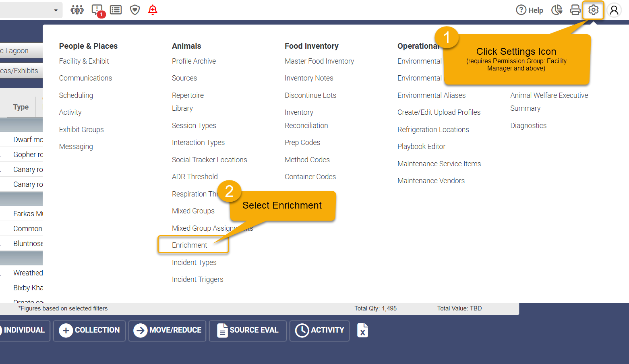Open Incident Types menu item

[x=194, y=263]
